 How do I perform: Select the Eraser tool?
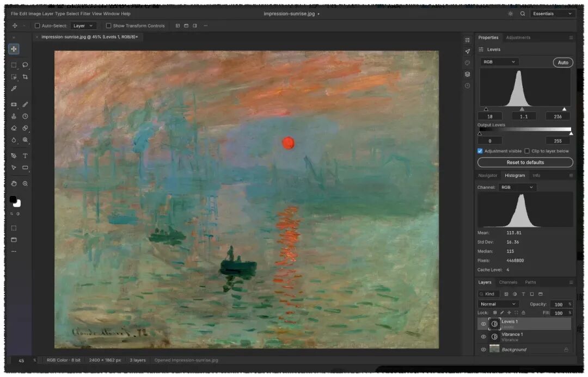pos(14,128)
